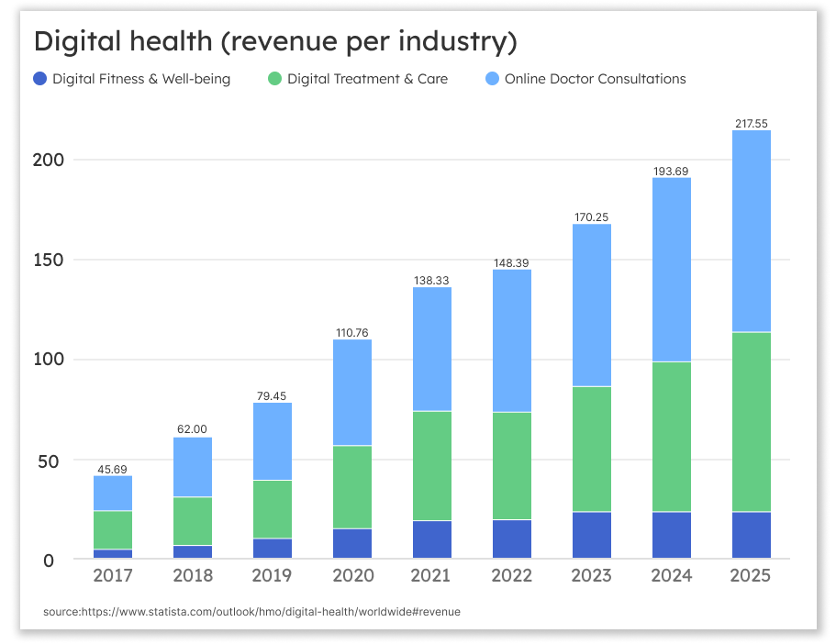The image size is (836, 644).
Task: Click the 2022 x-axis label
Action: tap(512, 576)
